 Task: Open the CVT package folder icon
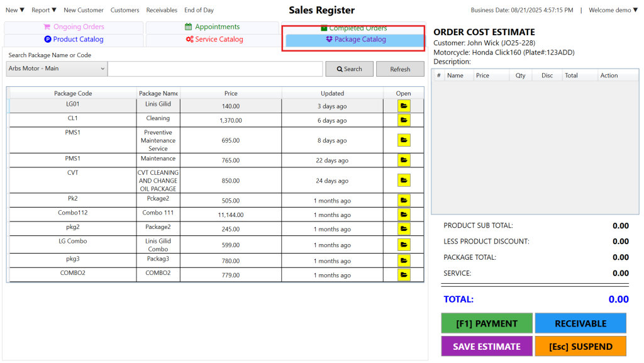[x=404, y=181]
